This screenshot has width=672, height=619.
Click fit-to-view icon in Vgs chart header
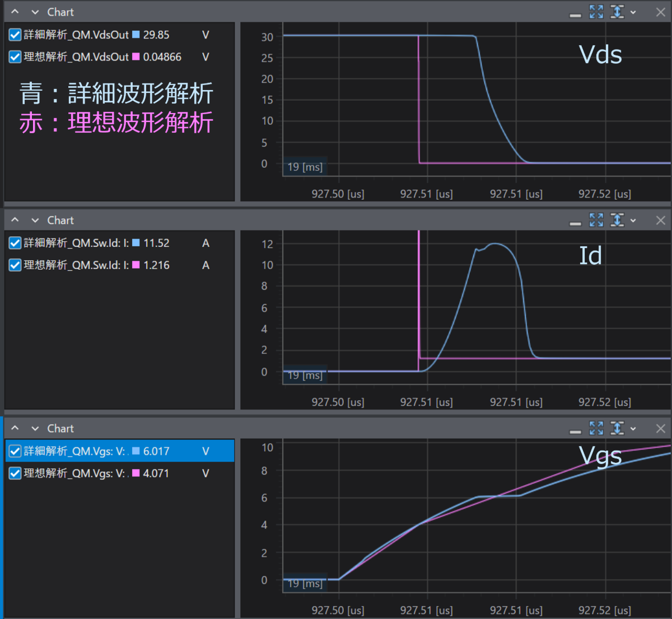[596, 428]
